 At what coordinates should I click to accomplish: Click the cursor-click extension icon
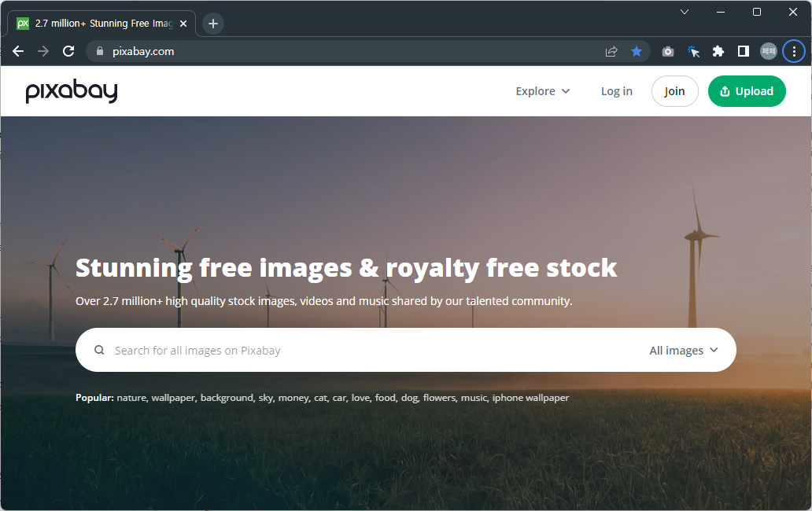point(693,50)
